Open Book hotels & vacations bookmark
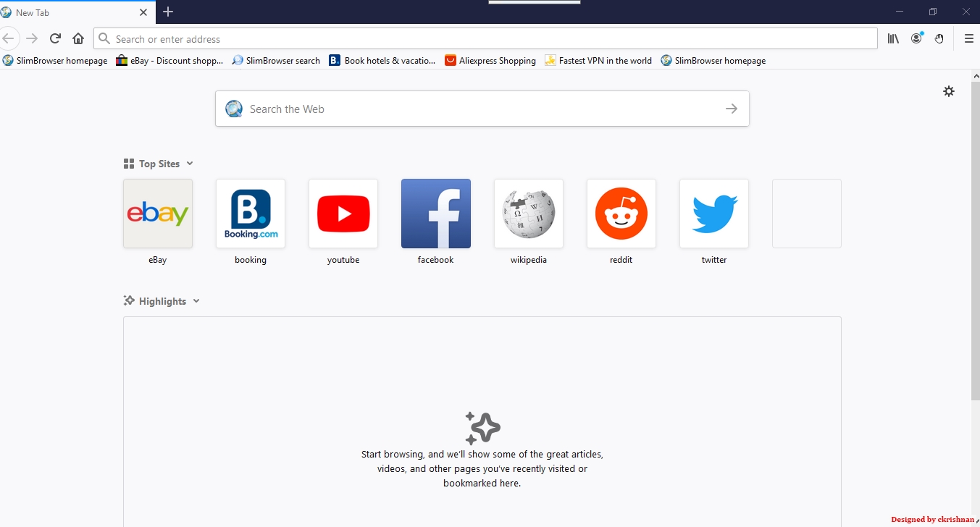 [x=382, y=61]
